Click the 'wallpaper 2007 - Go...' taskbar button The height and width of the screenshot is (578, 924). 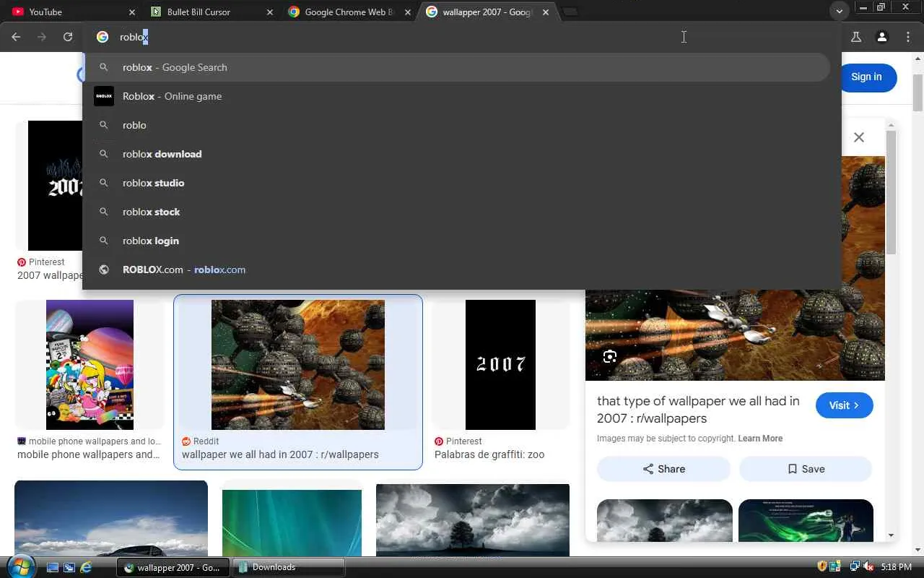point(173,567)
